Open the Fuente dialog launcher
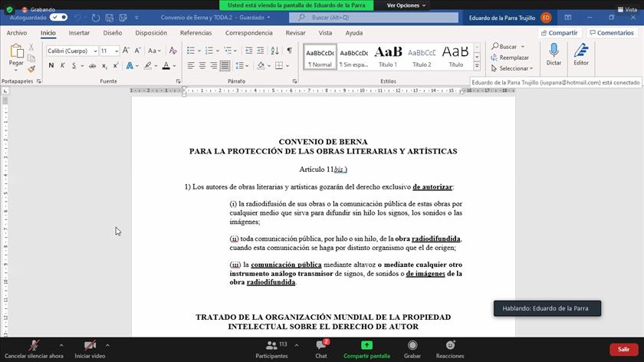Image resolution: width=644 pixels, height=362 pixels. point(178,81)
